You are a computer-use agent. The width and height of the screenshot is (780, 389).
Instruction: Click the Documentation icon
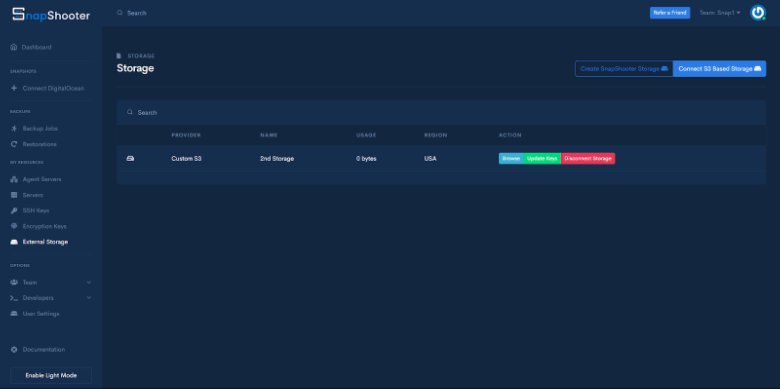14,350
